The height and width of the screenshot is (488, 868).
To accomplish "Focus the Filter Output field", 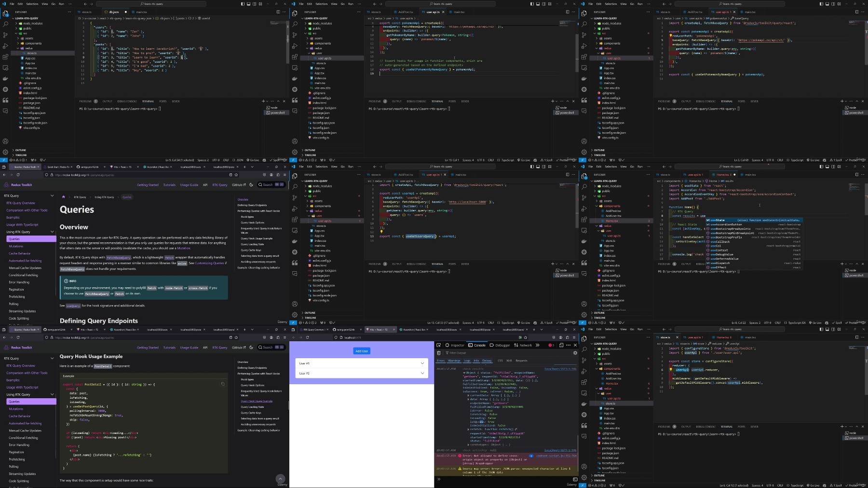I will [x=506, y=353].
